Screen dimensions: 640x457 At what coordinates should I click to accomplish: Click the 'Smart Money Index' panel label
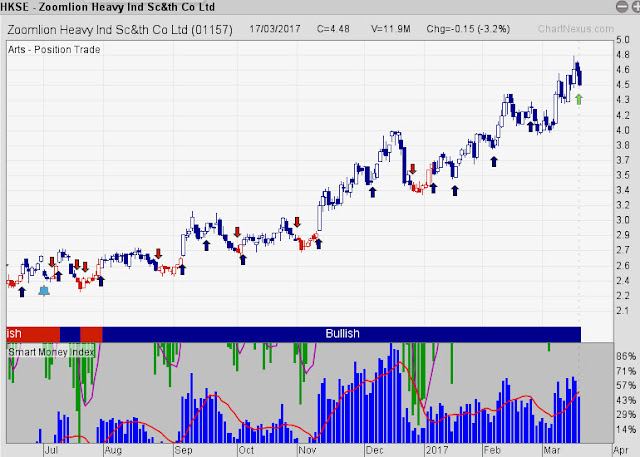pos(51,352)
